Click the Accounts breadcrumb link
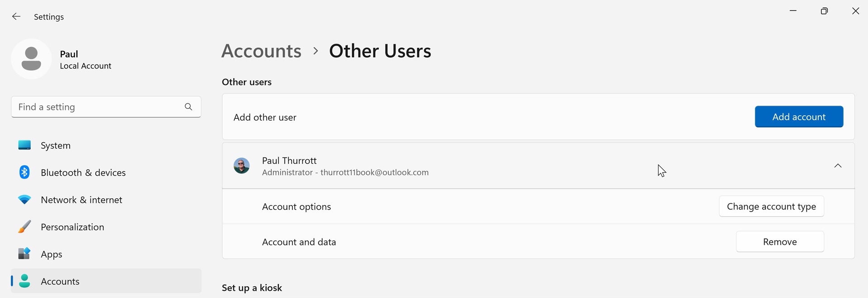 click(261, 51)
